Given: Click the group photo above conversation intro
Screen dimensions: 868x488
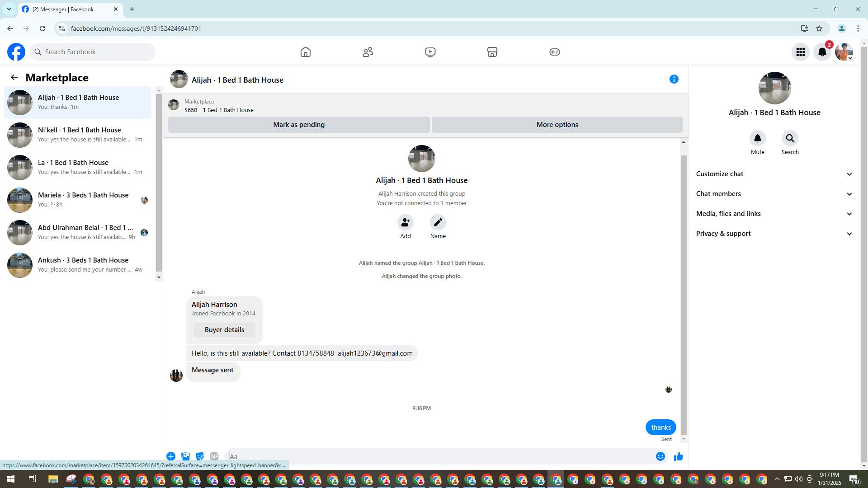Looking at the screenshot, I should click(x=422, y=159).
